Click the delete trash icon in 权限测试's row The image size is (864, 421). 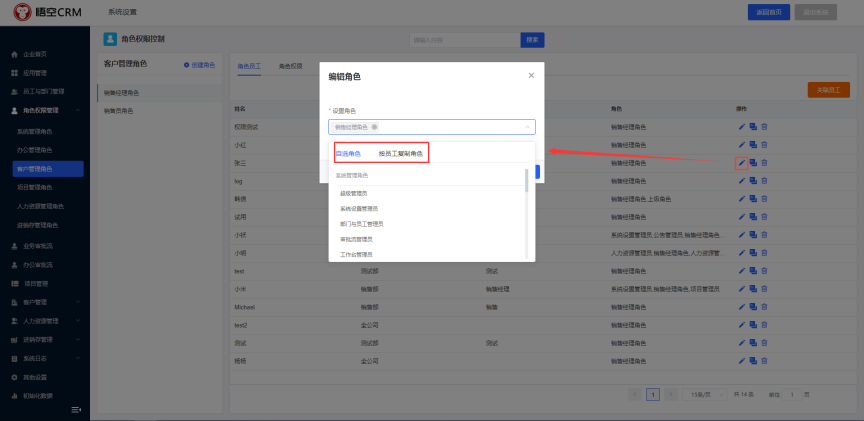coord(764,127)
